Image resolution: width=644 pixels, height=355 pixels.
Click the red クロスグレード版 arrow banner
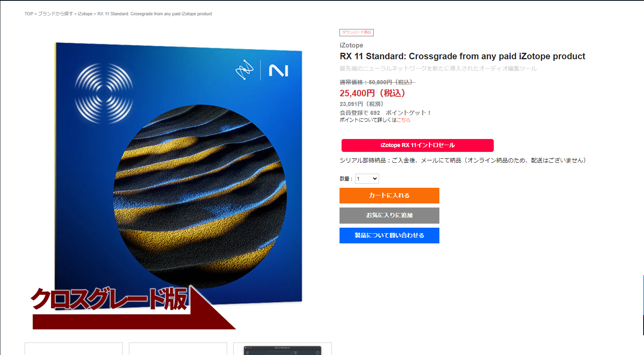coord(133,308)
